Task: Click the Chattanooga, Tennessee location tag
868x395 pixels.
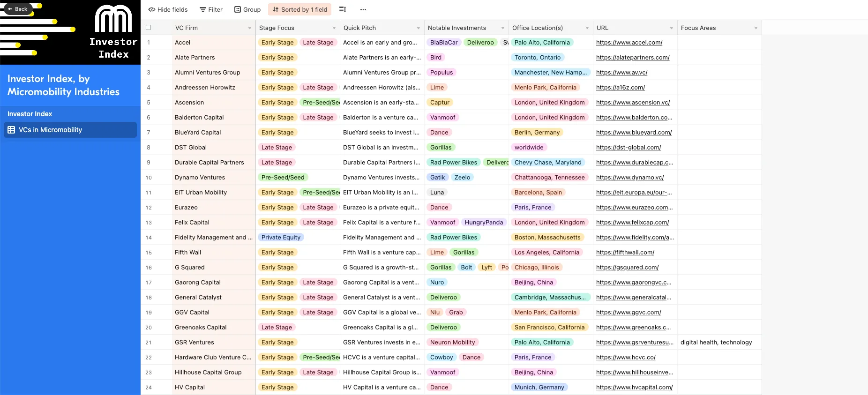Action: 549,177
